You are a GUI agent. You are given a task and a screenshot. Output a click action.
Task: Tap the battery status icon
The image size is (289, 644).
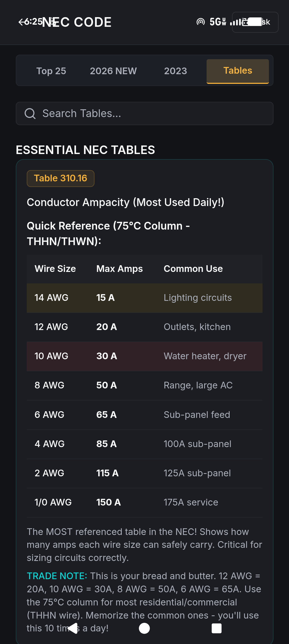point(252,22)
